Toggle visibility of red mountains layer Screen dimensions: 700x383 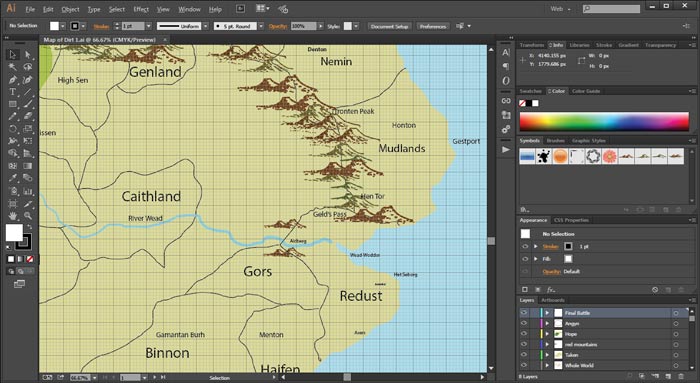pos(524,344)
